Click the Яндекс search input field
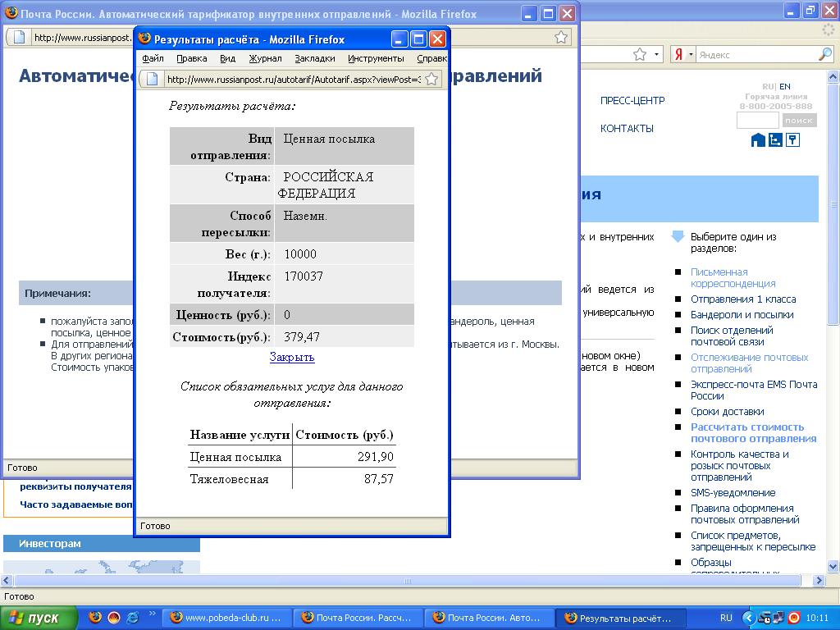The height and width of the screenshot is (630, 840). [x=756, y=55]
